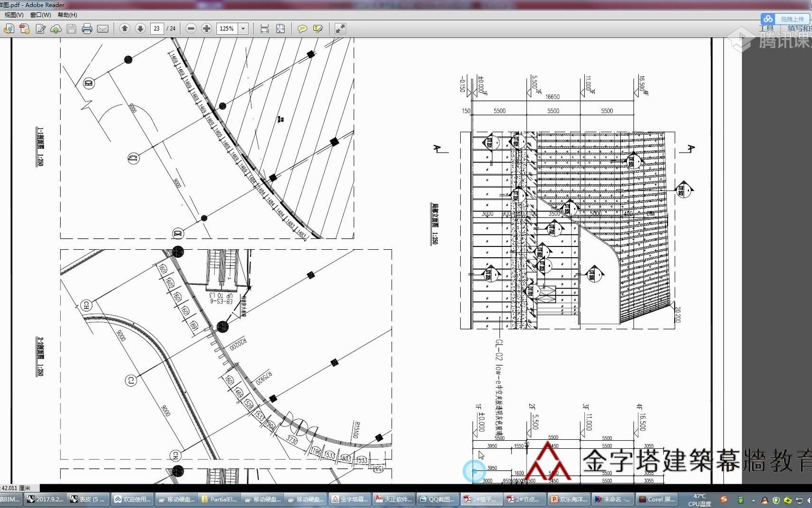Go to the next page with the down arrow
This screenshot has height=508, width=812.
(140, 29)
